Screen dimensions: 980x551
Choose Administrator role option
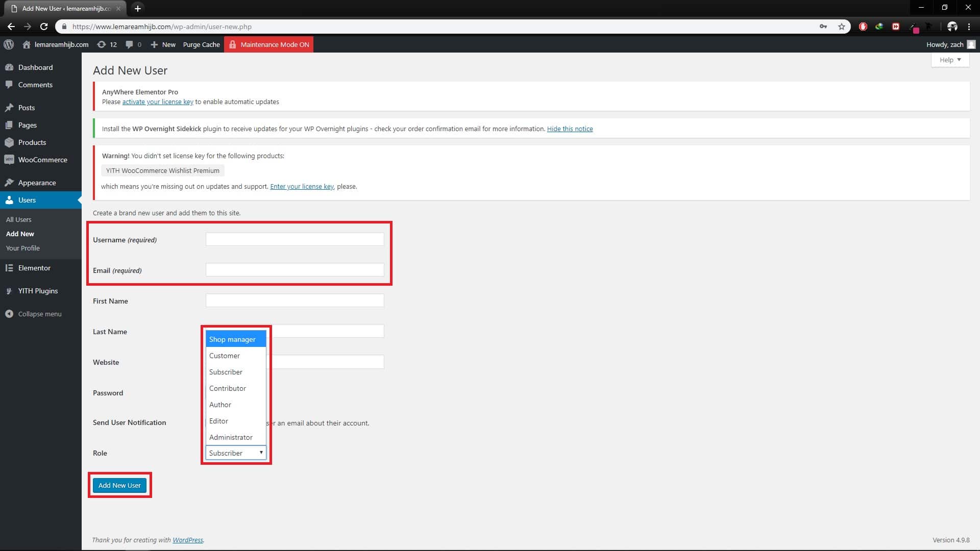tap(236, 437)
